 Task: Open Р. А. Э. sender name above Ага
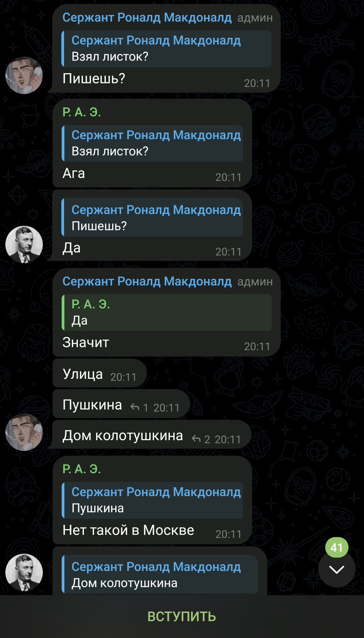click(x=82, y=112)
